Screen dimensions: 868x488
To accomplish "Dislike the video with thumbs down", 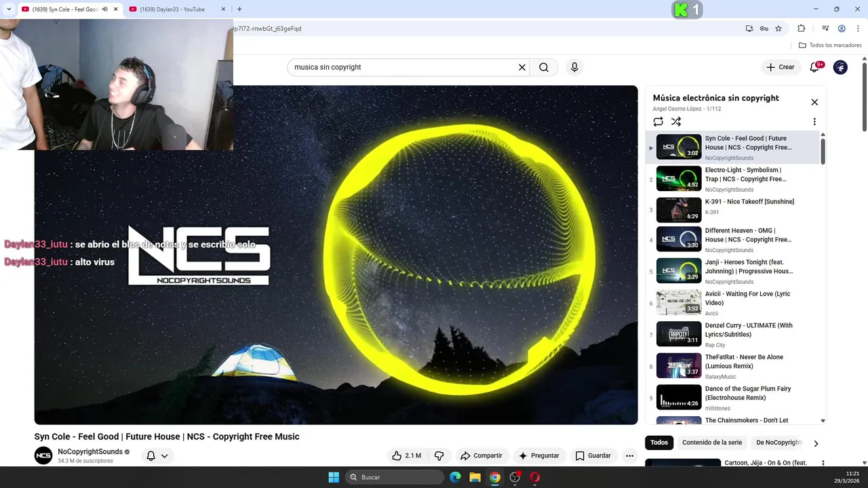I will tap(439, 455).
